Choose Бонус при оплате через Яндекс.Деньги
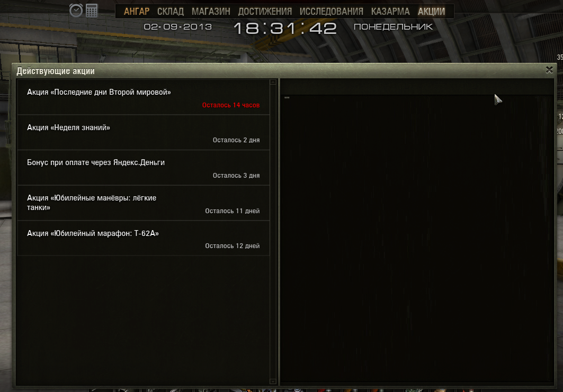Screen dimensions: 563x392 click(x=144, y=168)
